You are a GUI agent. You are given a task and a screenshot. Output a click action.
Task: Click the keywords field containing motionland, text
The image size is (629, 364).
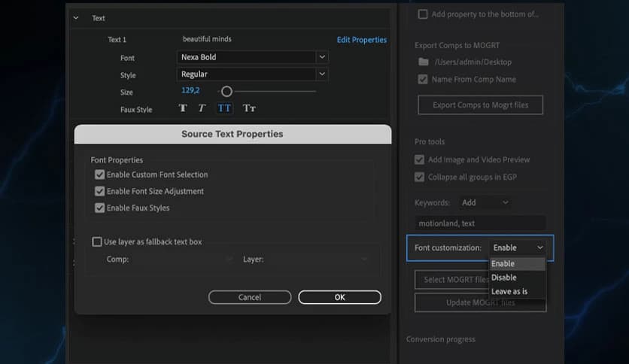(x=480, y=223)
